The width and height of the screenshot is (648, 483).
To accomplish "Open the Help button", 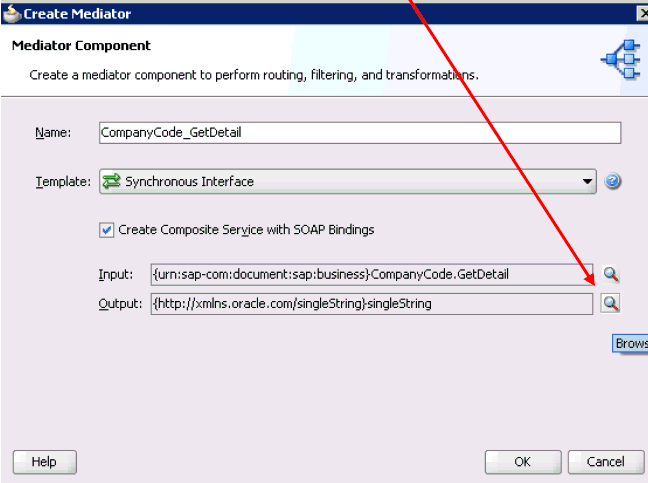I will click(44, 462).
